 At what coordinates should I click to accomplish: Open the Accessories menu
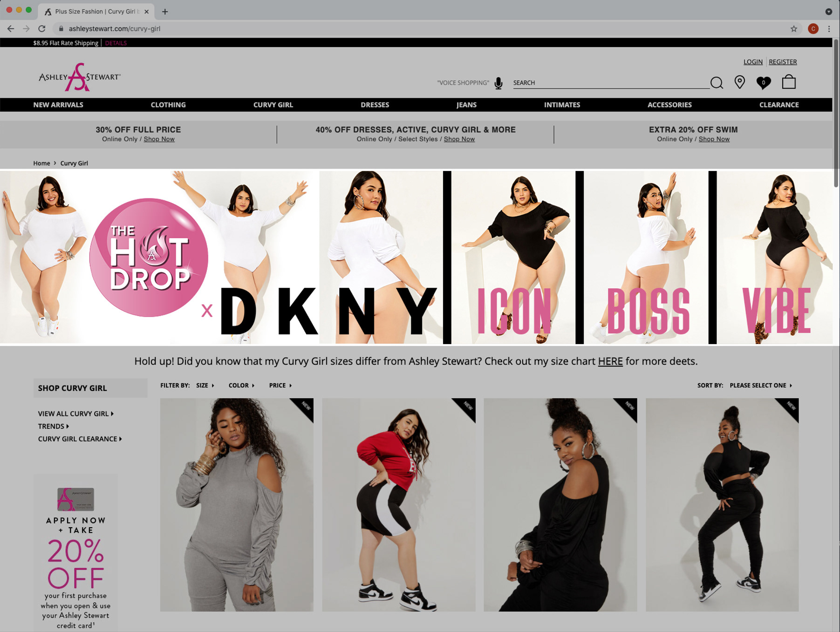click(x=669, y=105)
